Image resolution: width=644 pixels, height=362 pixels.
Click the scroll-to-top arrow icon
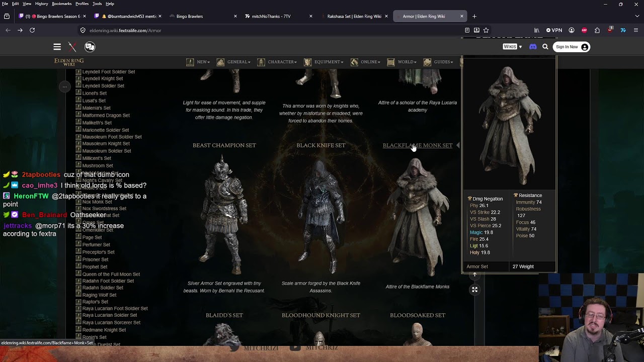pyautogui.click(x=474, y=275)
